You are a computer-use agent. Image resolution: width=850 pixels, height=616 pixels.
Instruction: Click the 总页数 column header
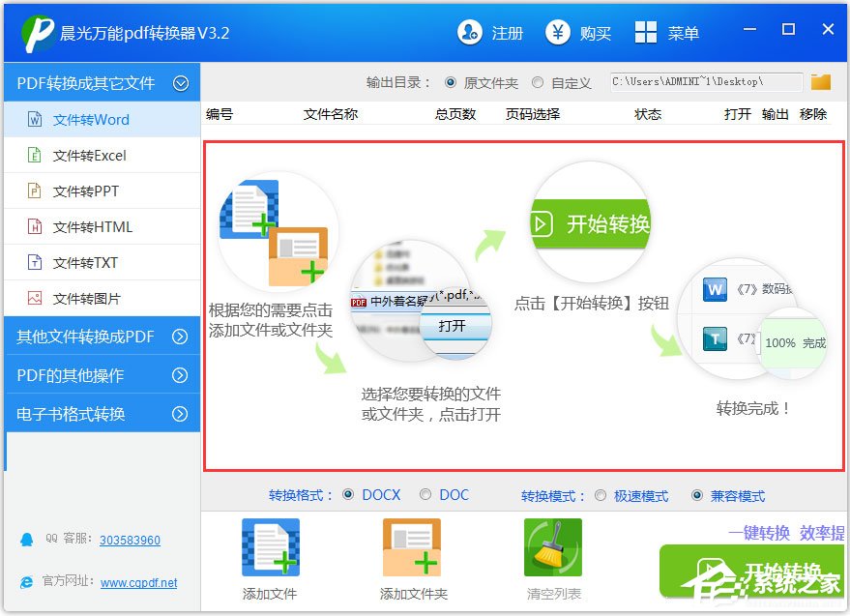(455, 114)
